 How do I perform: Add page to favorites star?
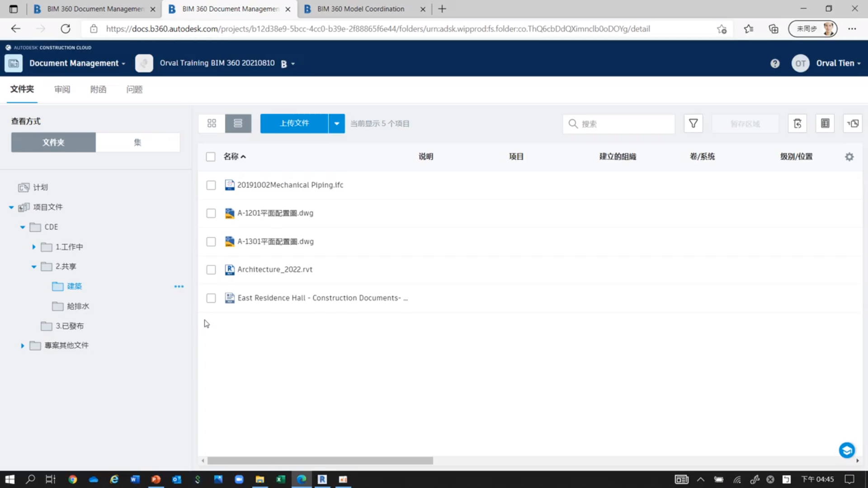[722, 29]
